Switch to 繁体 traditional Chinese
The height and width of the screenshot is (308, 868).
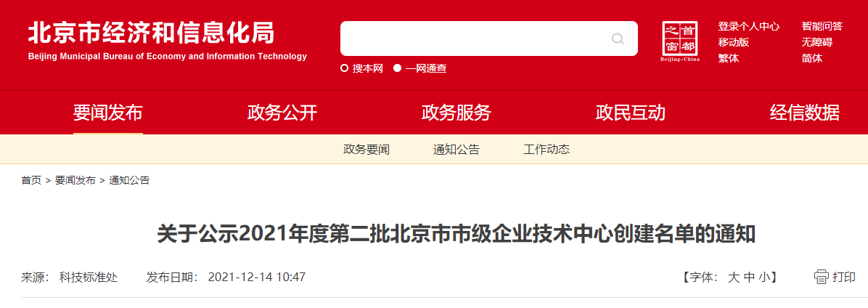tap(729, 58)
